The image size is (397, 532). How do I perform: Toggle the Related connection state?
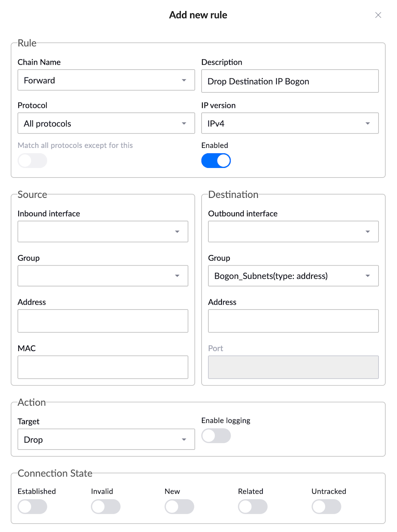253,506
